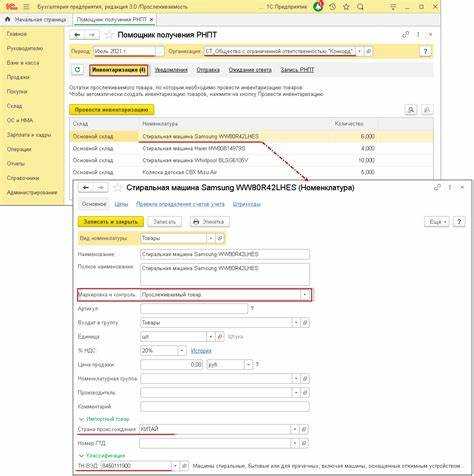Expand the Входит в группу dropdown
This screenshot has width=474, height=476.
(296, 323)
